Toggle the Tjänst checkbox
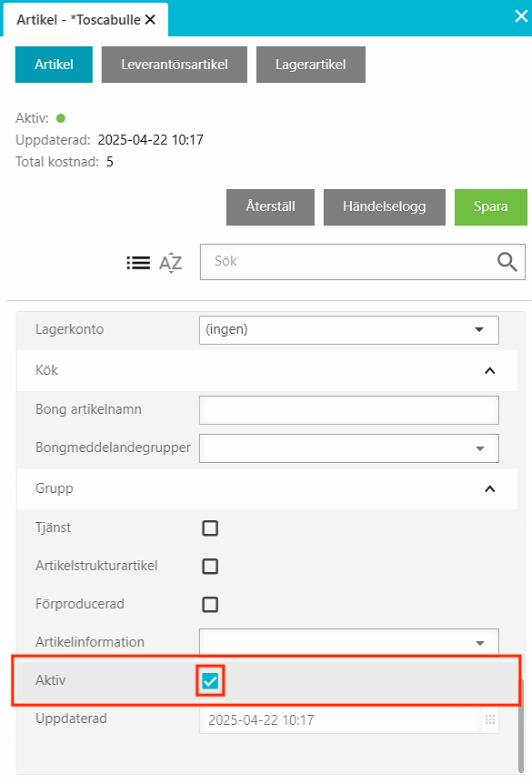The image size is (532, 784). pyautogui.click(x=210, y=528)
